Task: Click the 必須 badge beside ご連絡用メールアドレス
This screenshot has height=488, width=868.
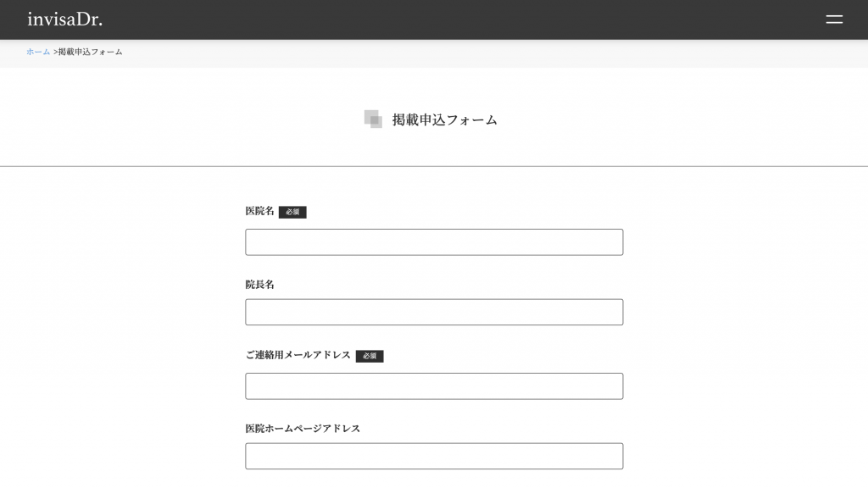Action: tap(370, 356)
